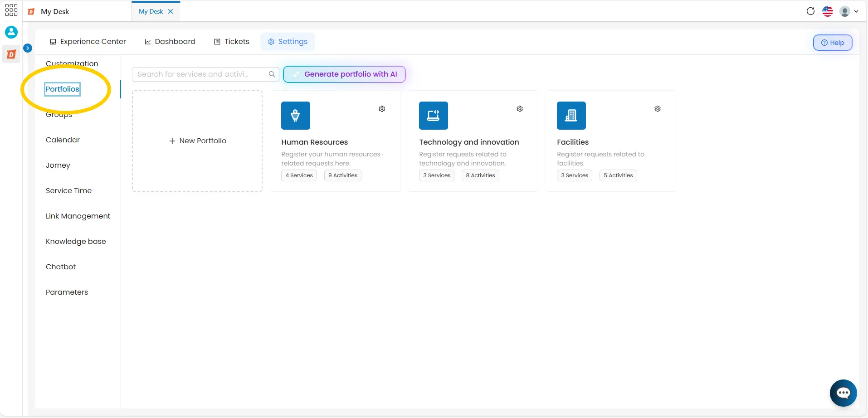Open Link Management settings

[x=78, y=216]
